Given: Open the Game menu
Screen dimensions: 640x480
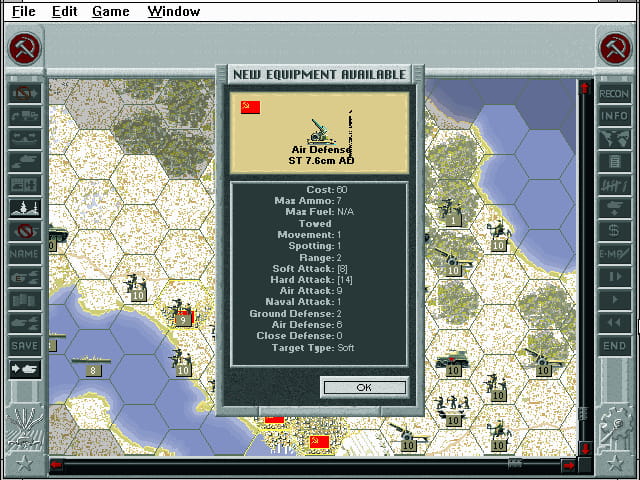Looking at the screenshot, I should [111, 11].
